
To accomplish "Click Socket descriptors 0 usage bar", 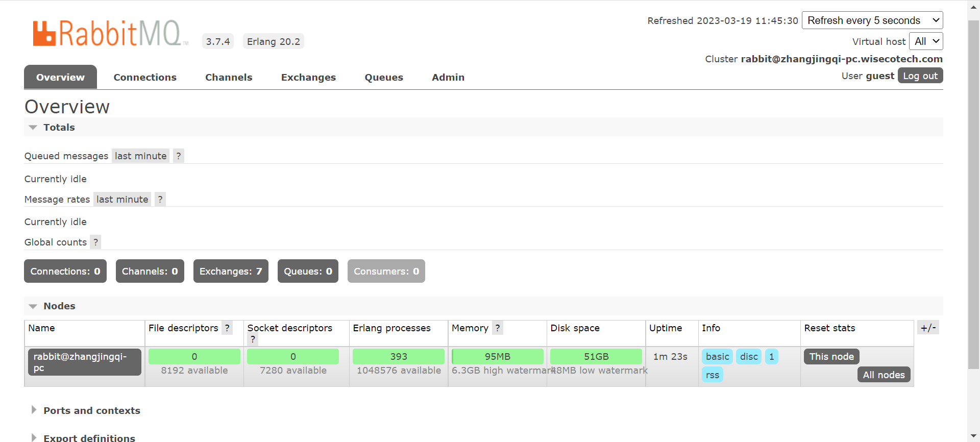I will [293, 356].
